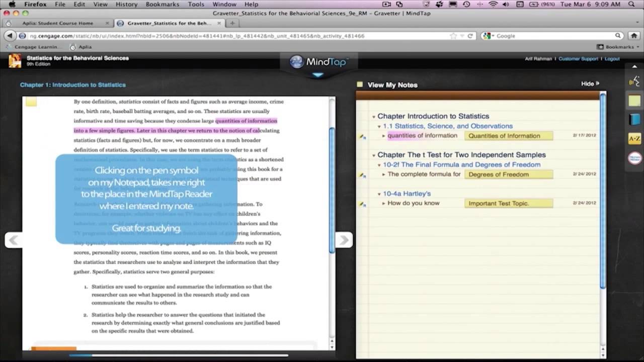This screenshot has height=362, width=644.
Task: Click the Aplia bookmark in toolbar
Action: (x=80, y=47)
